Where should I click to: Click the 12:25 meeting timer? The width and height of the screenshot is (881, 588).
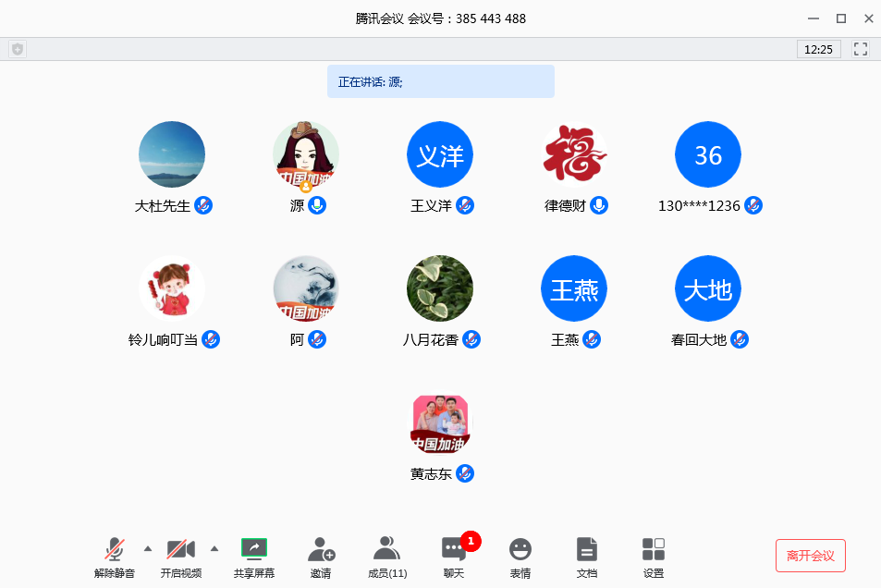(819, 50)
